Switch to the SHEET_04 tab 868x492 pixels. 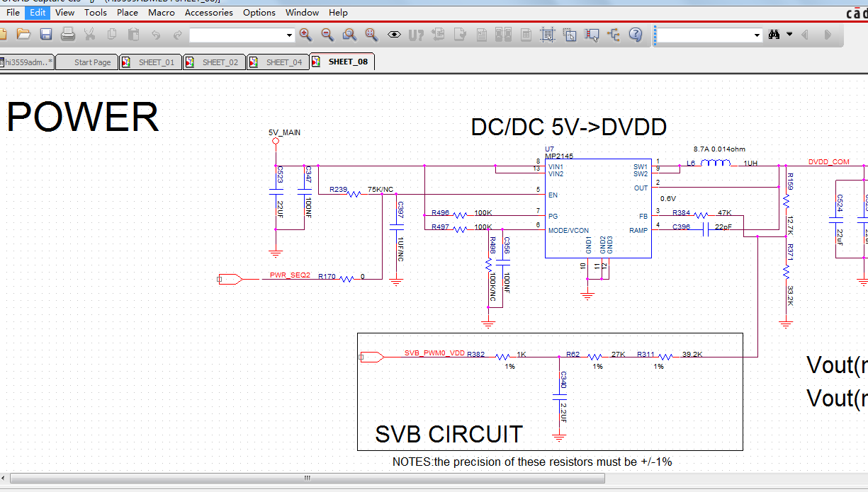278,62
